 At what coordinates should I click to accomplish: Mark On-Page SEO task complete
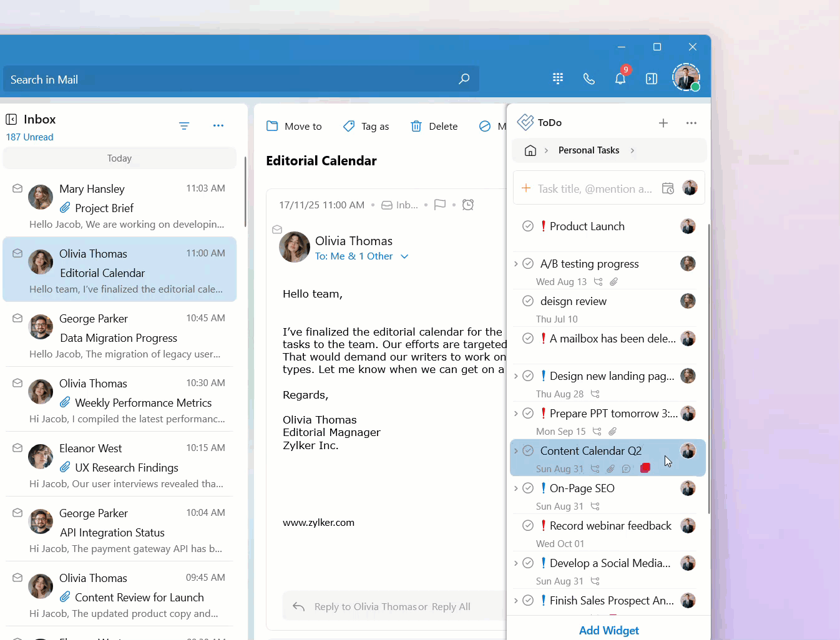[x=528, y=488]
